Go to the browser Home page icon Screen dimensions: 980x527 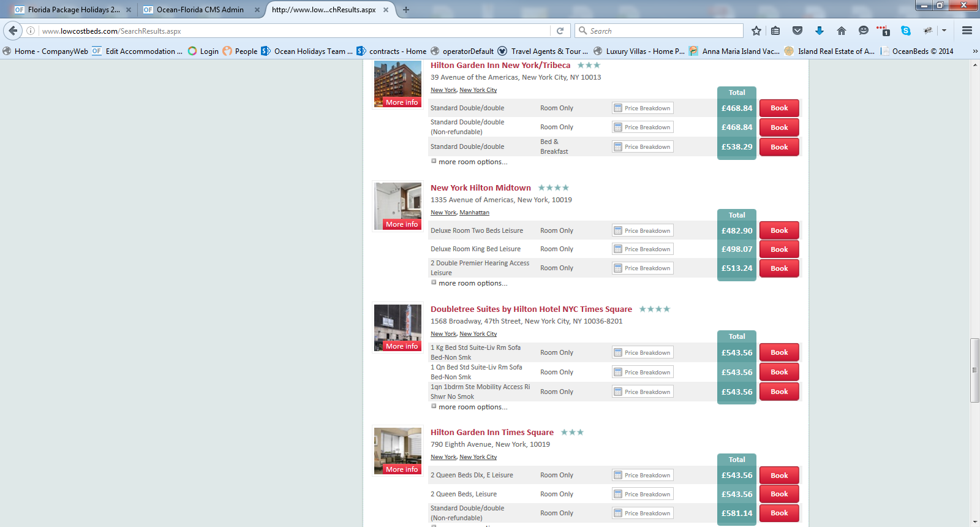(842, 31)
